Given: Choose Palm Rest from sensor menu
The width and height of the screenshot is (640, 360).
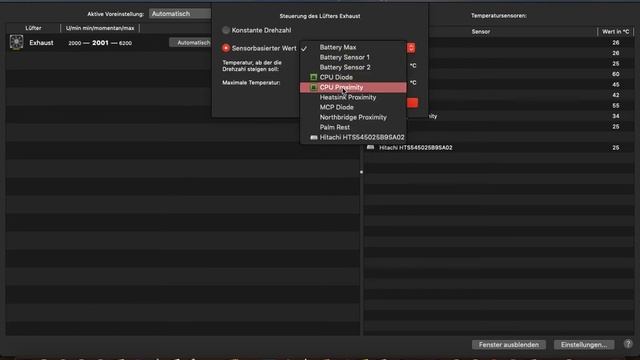Looking at the screenshot, I should [353, 127].
